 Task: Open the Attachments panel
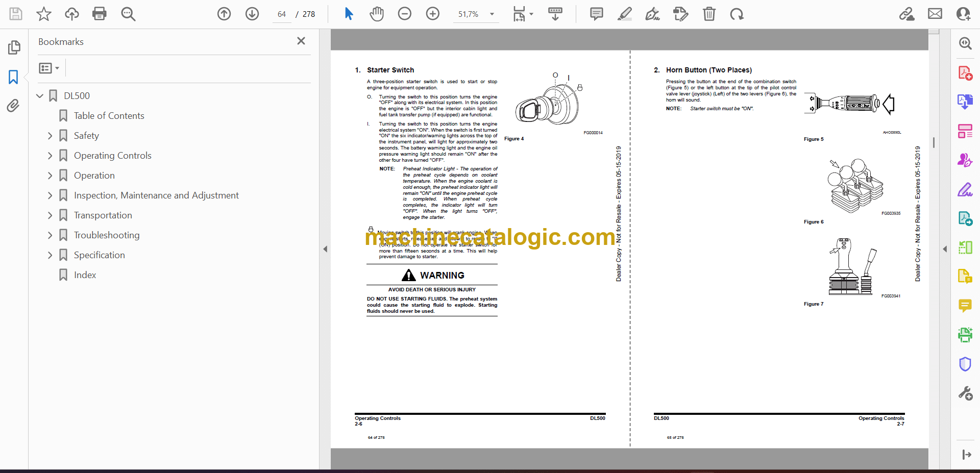pyautogui.click(x=13, y=106)
